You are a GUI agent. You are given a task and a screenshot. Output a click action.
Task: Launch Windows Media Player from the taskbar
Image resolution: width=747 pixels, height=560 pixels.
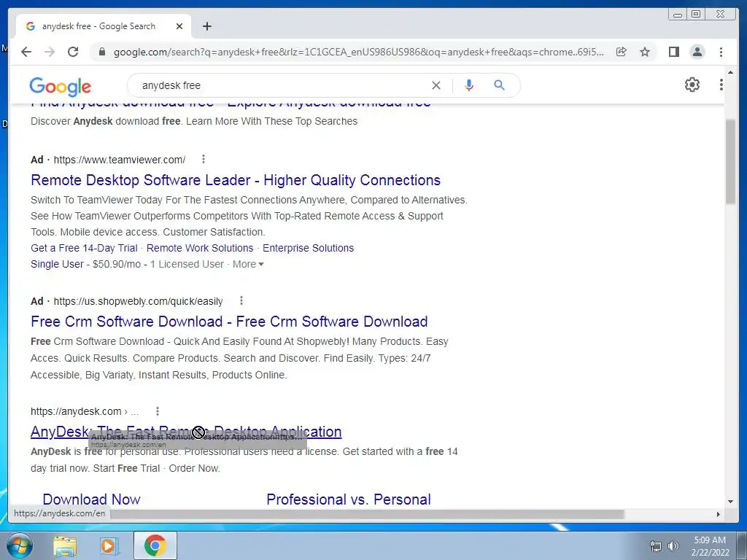(x=109, y=546)
